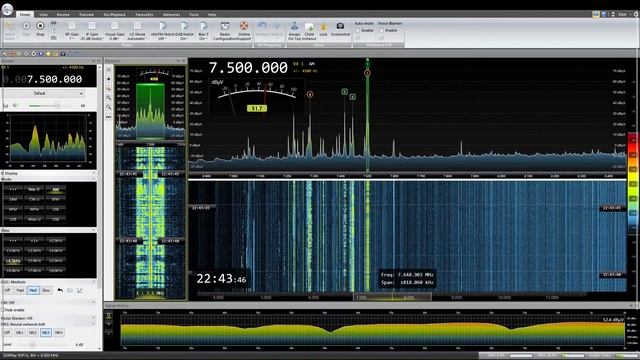Open the Visual Gain dropdown
This screenshot has height=360, width=640.
tap(114, 31)
